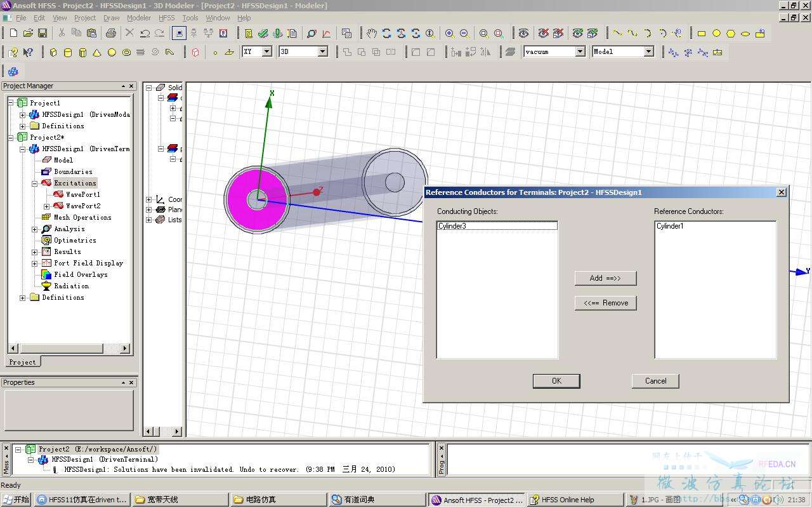The width and height of the screenshot is (812, 508).
Task: Open the Model object type dropdown
Action: point(648,51)
